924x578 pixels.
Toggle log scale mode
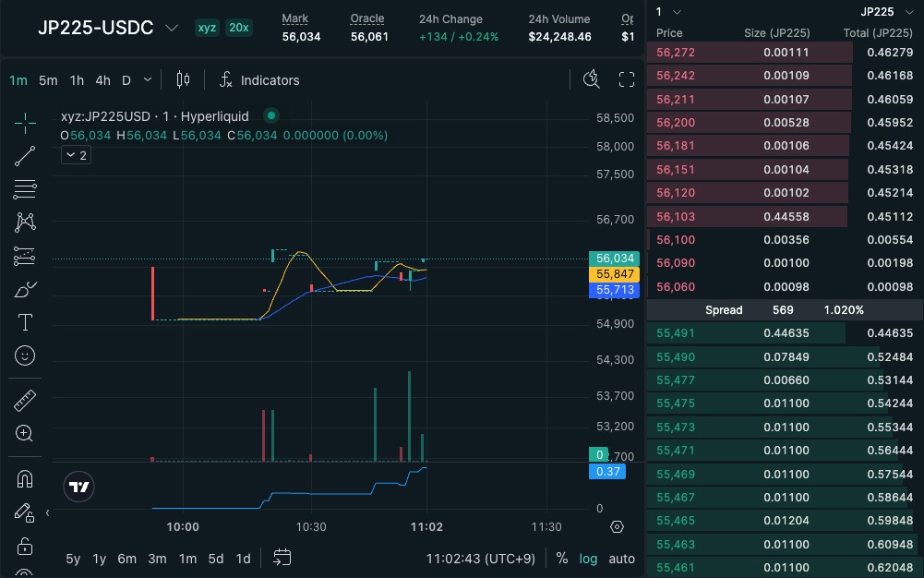[588, 559]
